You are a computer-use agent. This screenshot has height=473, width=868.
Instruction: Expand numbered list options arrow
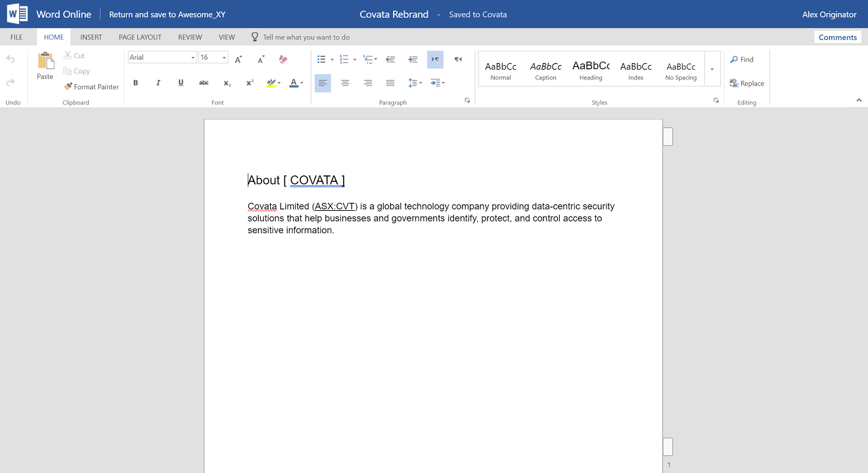point(355,60)
